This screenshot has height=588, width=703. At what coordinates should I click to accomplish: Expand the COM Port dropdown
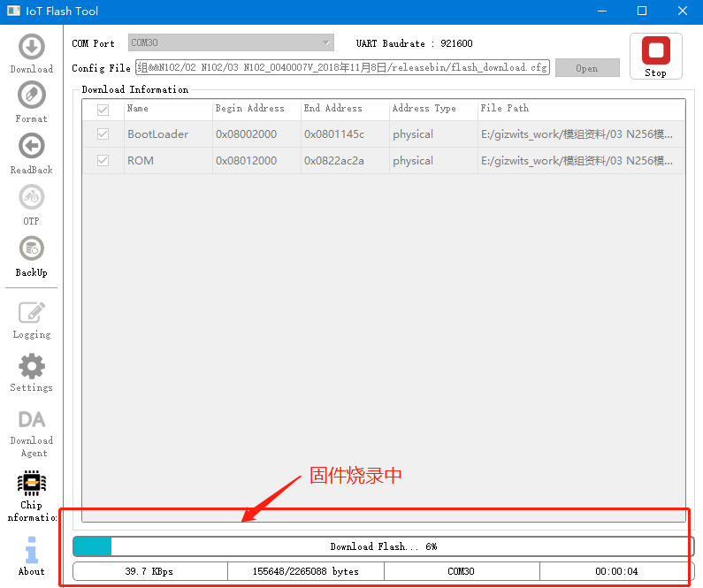tap(231, 42)
